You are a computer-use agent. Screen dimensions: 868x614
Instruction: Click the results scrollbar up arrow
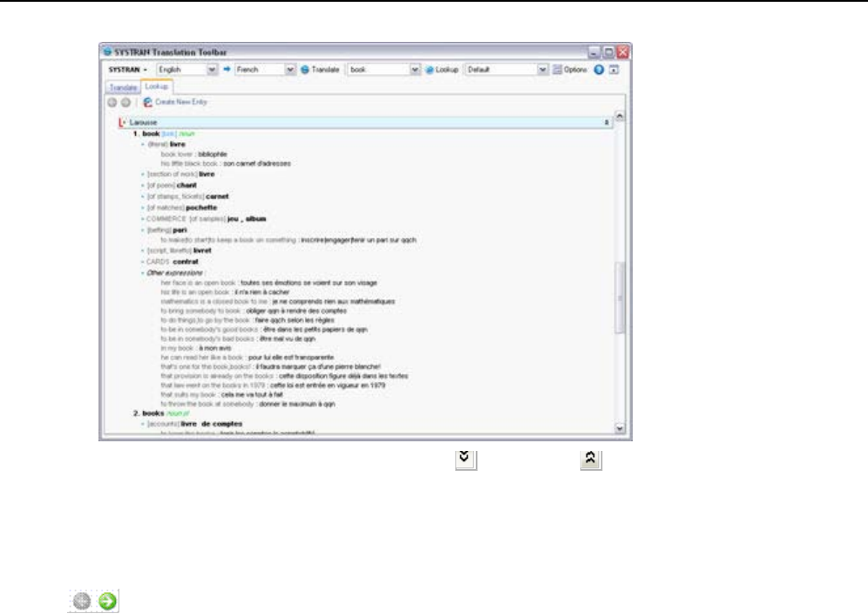620,116
